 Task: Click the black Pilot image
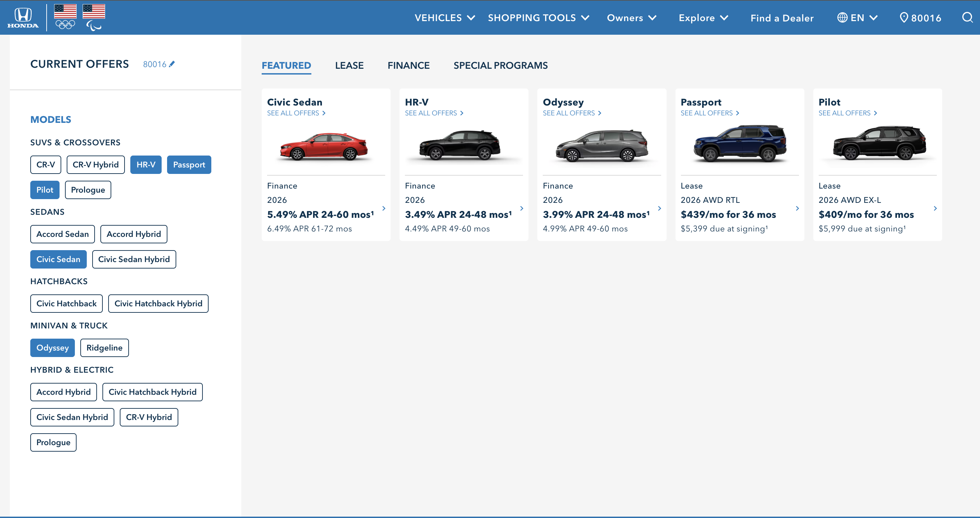[880, 143]
